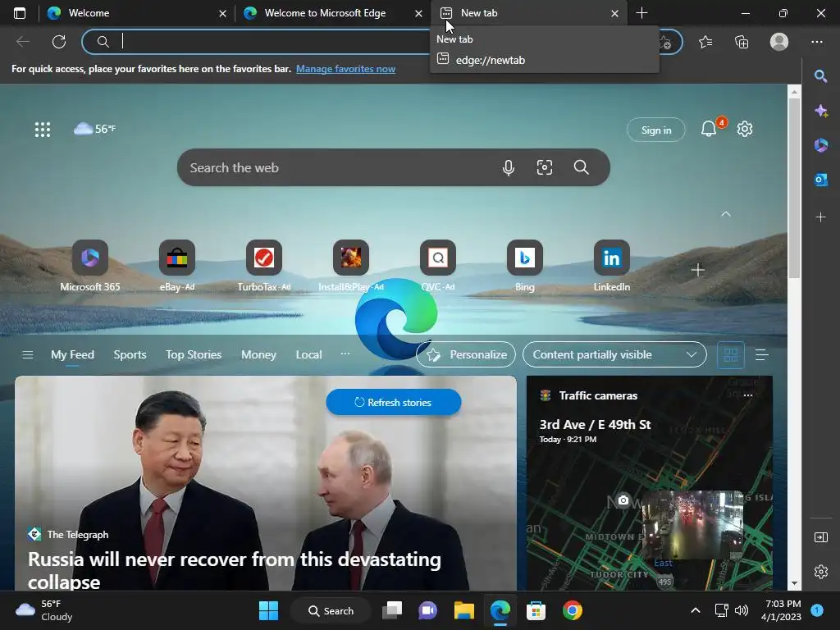Select Sports feed tab
This screenshot has height=630, width=840.
[x=130, y=354]
